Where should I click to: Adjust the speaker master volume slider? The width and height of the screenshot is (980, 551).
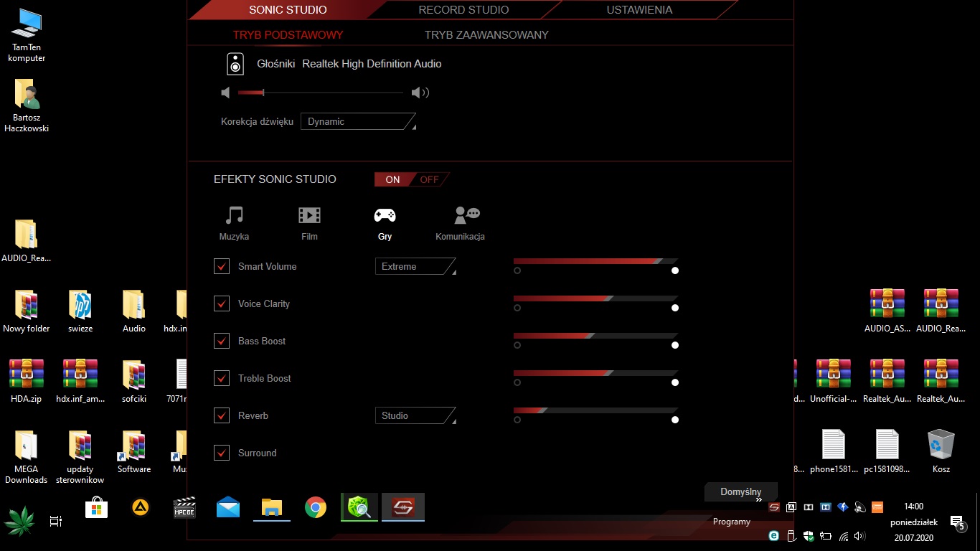tap(321, 93)
